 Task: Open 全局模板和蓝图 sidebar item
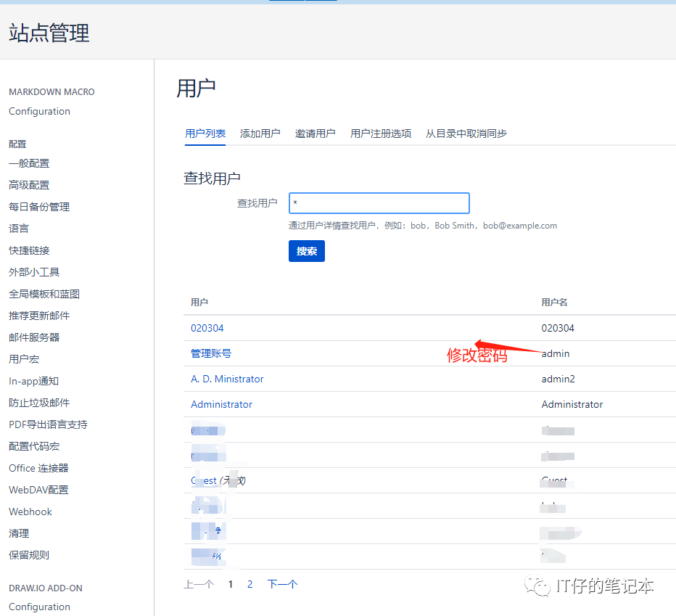point(44,294)
